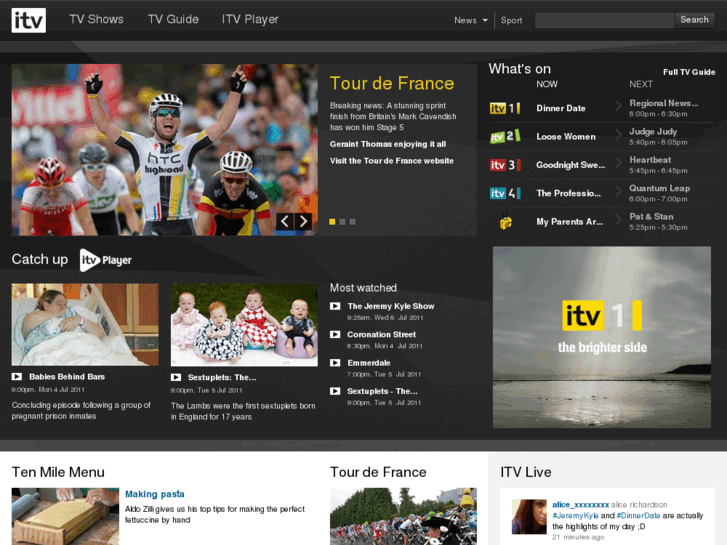Open the #JeremyKyle hashtag
The image size is (727, 545).
[x=575, y=516]
